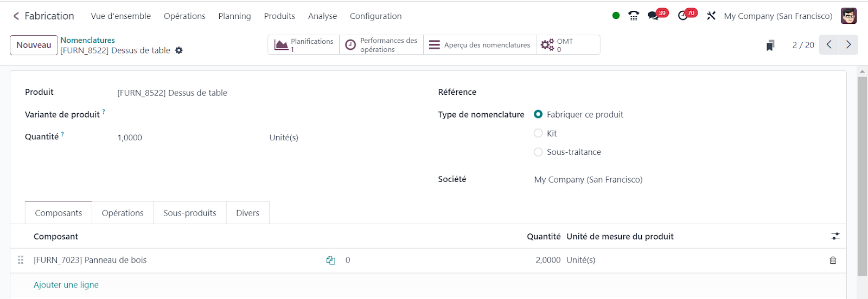The height and width of the screenshot is (299, 868).
Task: Click the bookmark icon near record pager
Action: pos(770,45)
